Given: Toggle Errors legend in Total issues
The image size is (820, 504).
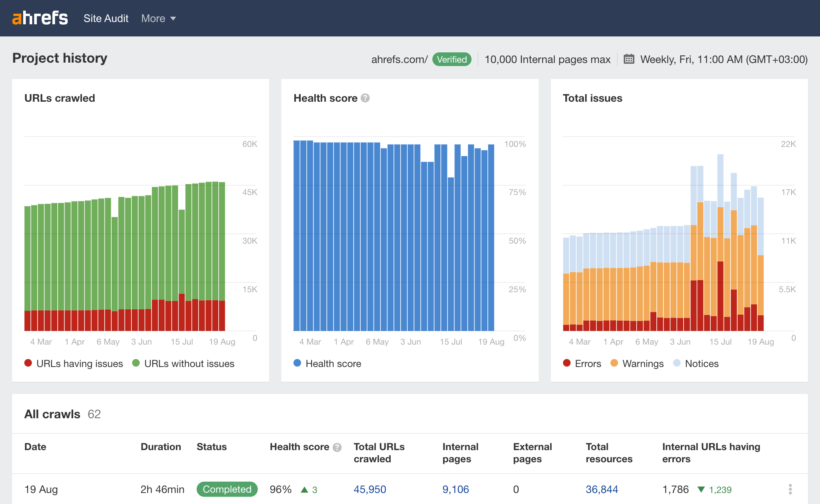Looking at the screenshot, I should tap(582, 364).
